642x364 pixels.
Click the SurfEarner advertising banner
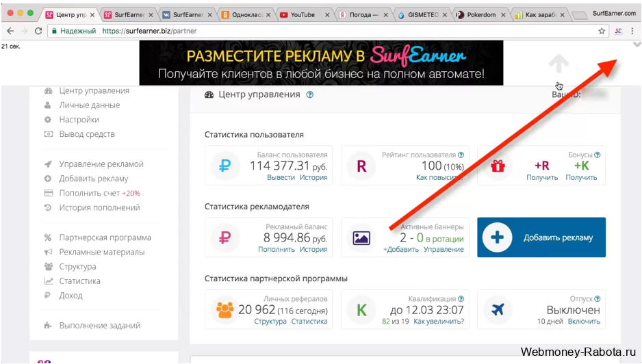point(321,63)
